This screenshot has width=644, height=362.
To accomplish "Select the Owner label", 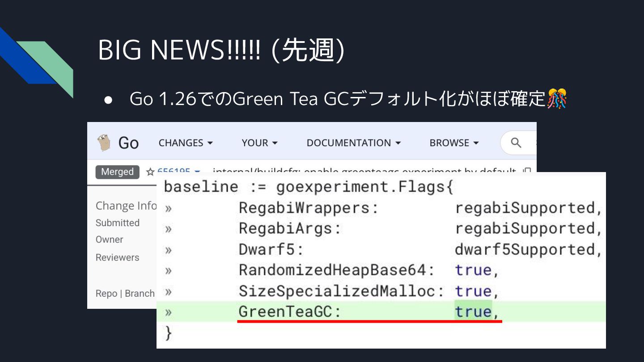I will coord(109,240).
